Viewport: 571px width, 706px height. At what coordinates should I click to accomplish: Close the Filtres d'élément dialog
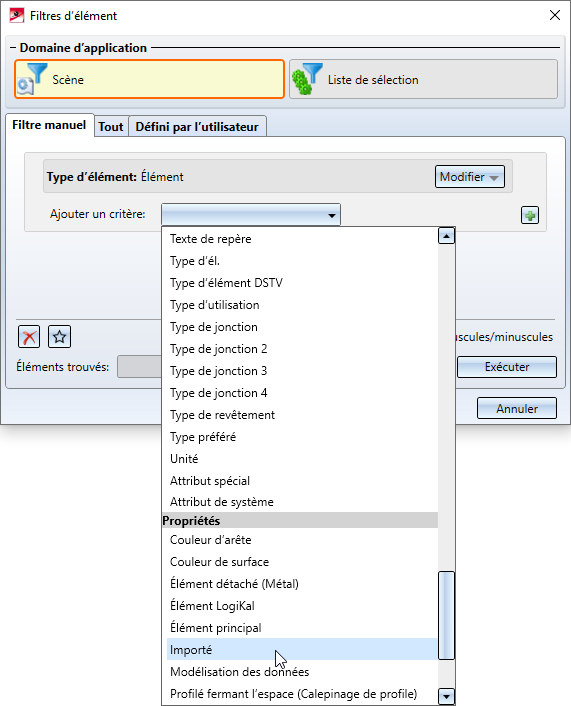(555, 15)
